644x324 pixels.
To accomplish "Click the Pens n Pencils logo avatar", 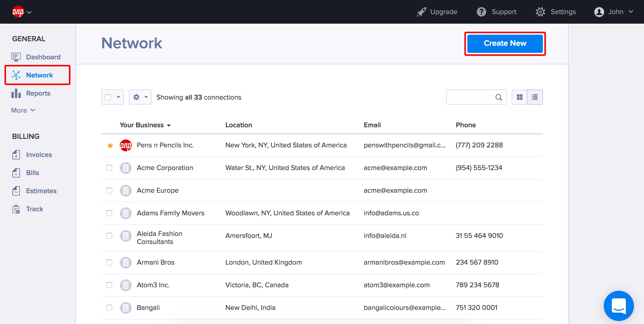I will tap(126, 145).
